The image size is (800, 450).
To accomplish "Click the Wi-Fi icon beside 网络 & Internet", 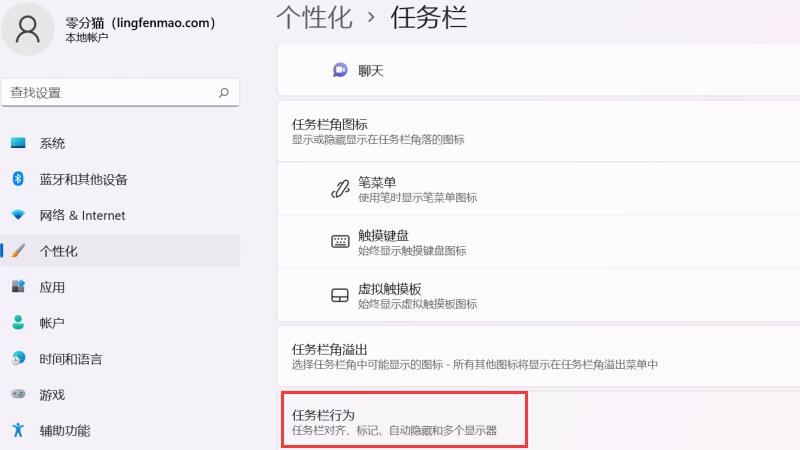I will click(18, 215).
